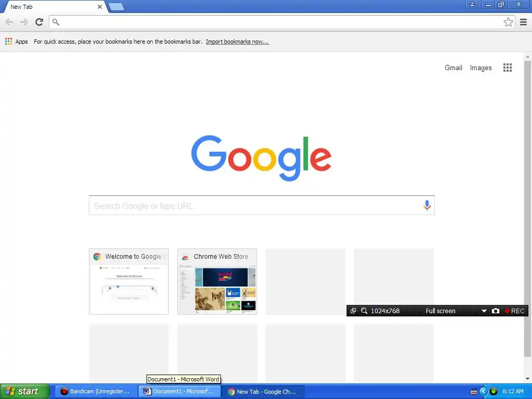This screenshot has width=532, height=399.
Task: Switch to Bandicam in the taskbar
Action: tap(96, 391)
